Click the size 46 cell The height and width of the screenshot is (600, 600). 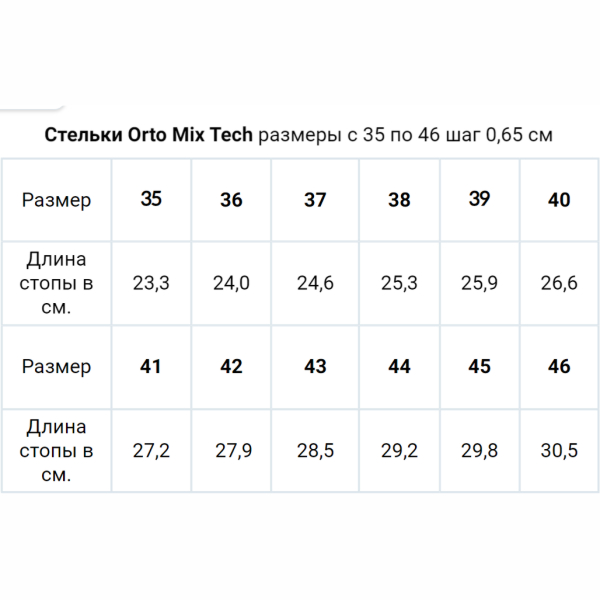click(559, 367)
